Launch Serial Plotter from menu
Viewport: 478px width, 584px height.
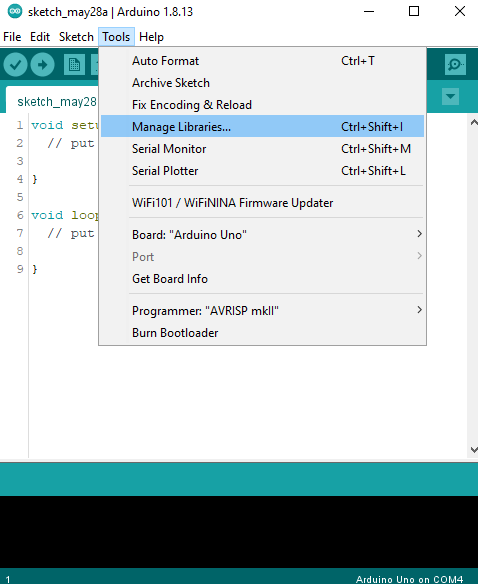[262, 171]
